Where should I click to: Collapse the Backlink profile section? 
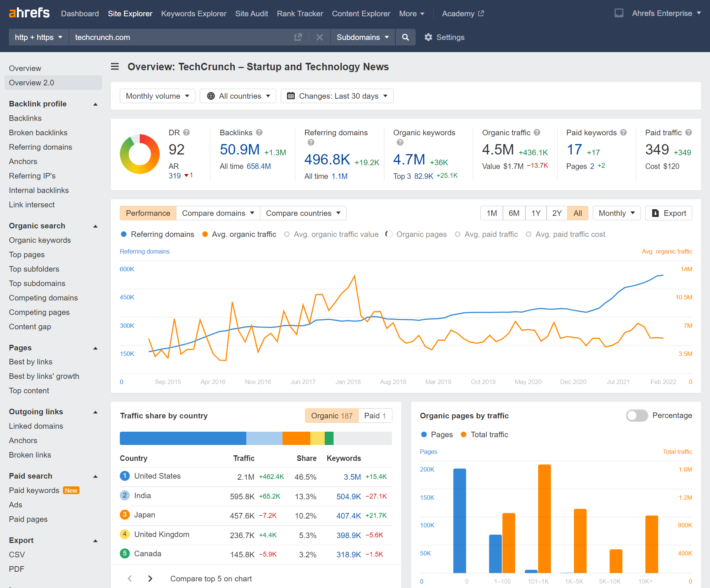(x=95, y=104)
